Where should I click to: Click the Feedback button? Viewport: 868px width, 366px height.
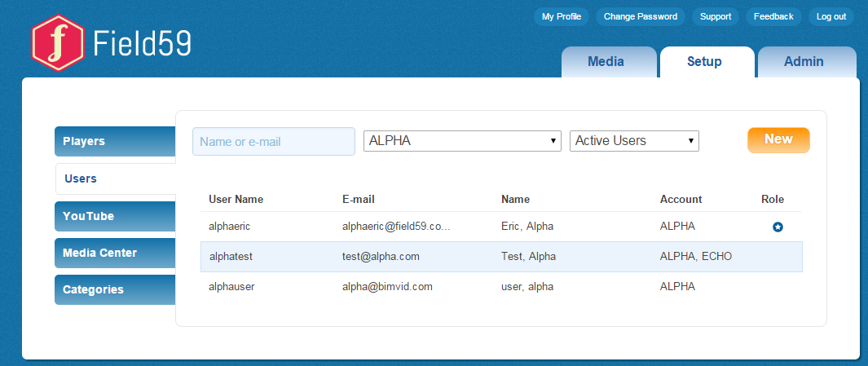[773, 16]
